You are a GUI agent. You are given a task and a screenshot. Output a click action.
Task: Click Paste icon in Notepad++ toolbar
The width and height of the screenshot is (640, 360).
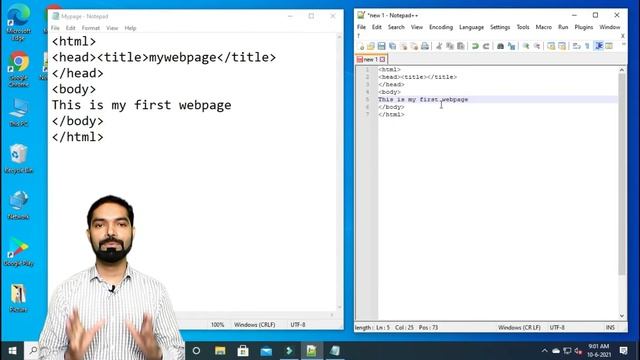point(461,46)
